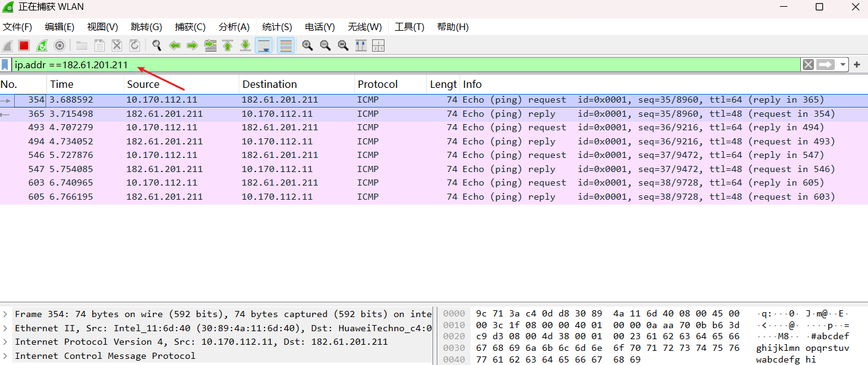Open display filter history dropdown
The height and width of the screenshot is (365, 868).
tap(842, 65)
